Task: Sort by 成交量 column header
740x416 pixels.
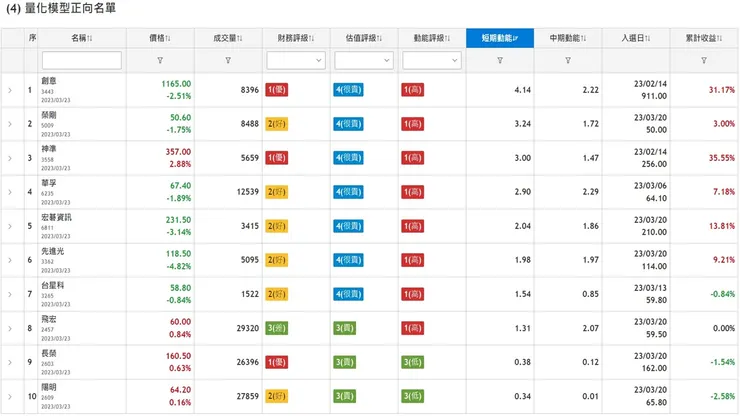Action: click(228, 38)
